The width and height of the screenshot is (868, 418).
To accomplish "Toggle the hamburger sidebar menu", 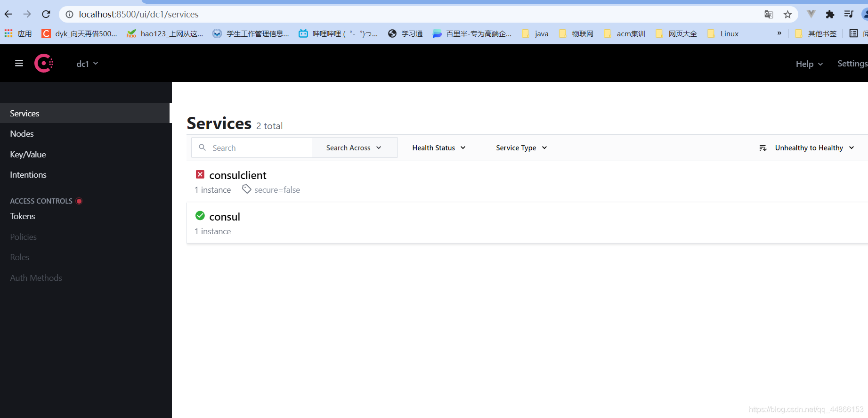I will click(x=19, y=63).
